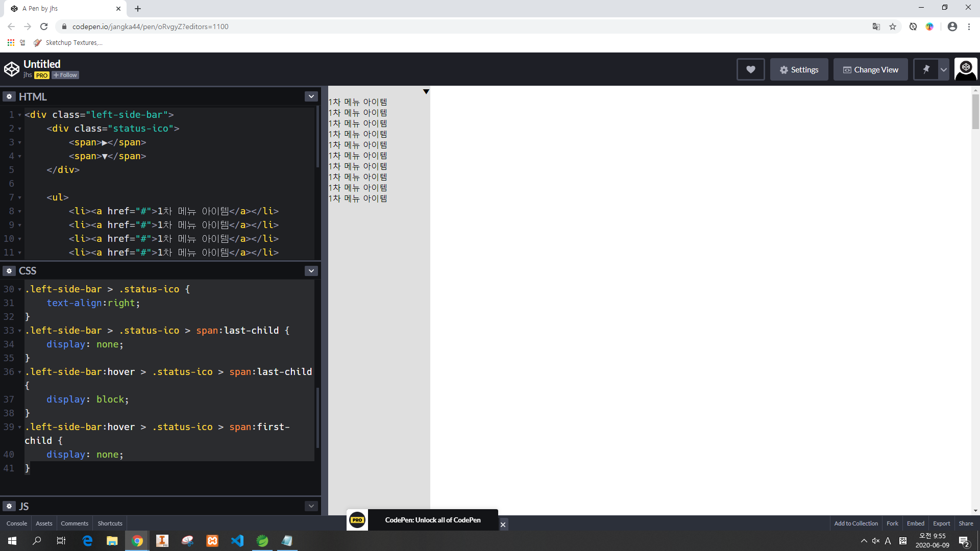The width and height of the screenshot is (980, 551).
Task: Open dropdown arrow next to pin
Action: pyautogui.click(x=944, y=69)
